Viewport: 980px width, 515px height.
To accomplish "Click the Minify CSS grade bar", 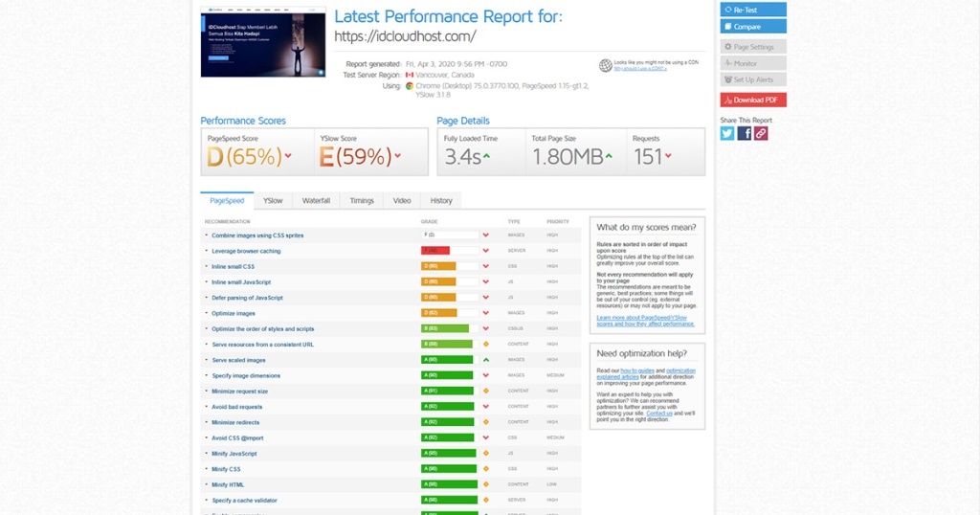I will pos(447,469).
